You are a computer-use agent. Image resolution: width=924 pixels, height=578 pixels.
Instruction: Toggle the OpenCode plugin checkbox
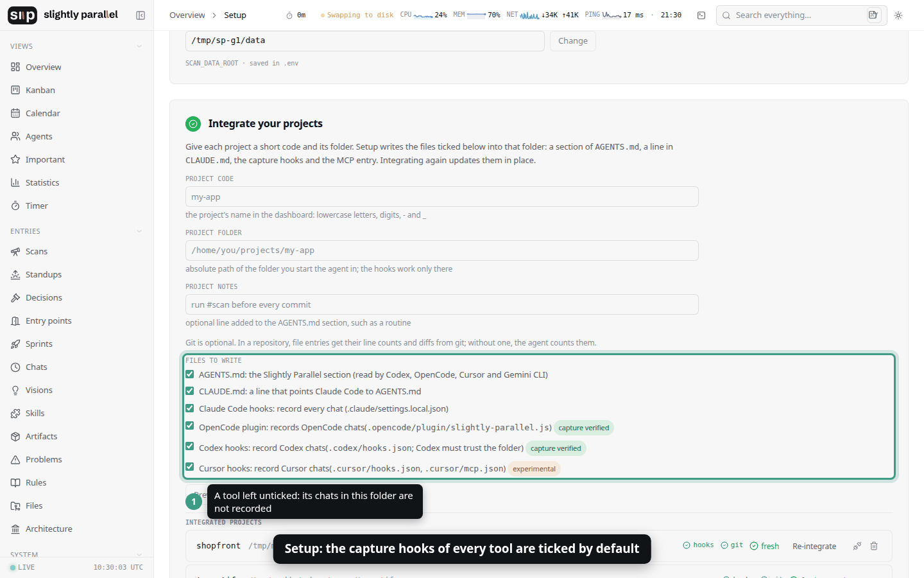coord(190,426)
